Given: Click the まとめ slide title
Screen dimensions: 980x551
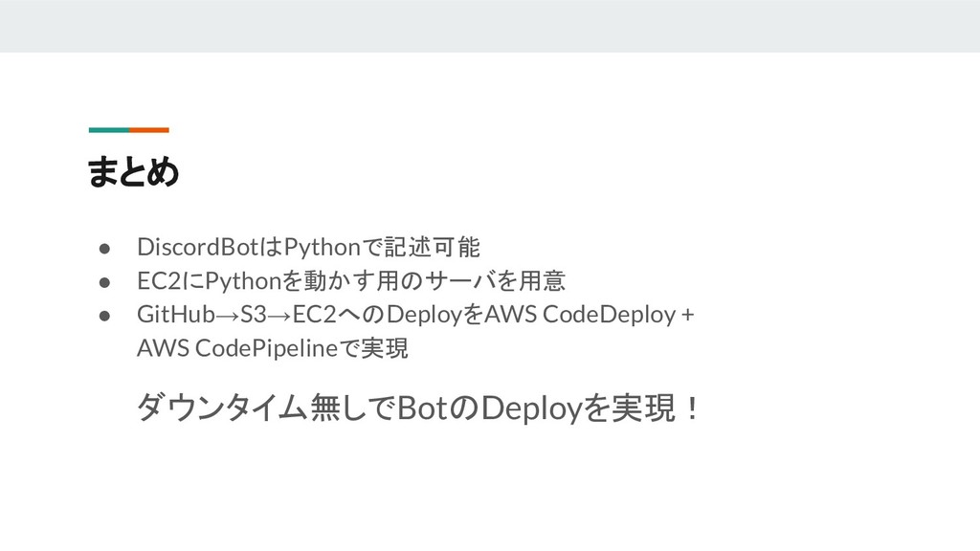Looking at the screenshot, I should pyautogui.click(x=133, y=171).
